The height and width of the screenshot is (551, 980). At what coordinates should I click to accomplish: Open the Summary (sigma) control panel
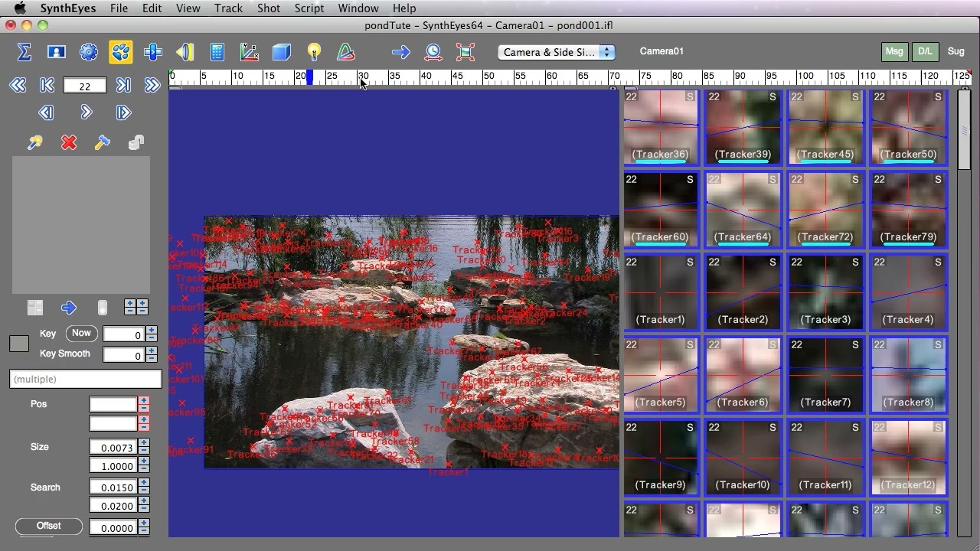pos(24,52)
